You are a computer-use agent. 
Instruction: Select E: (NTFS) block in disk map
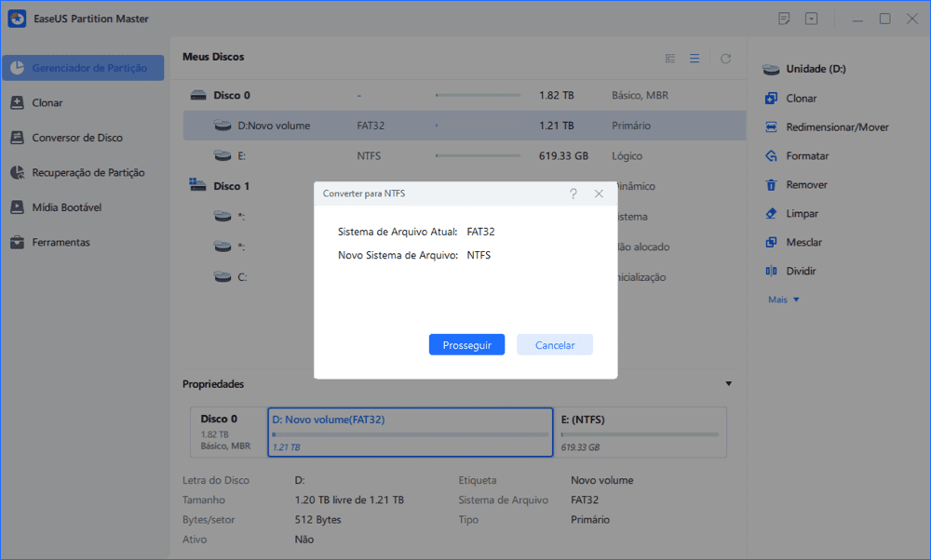[641, 433]
